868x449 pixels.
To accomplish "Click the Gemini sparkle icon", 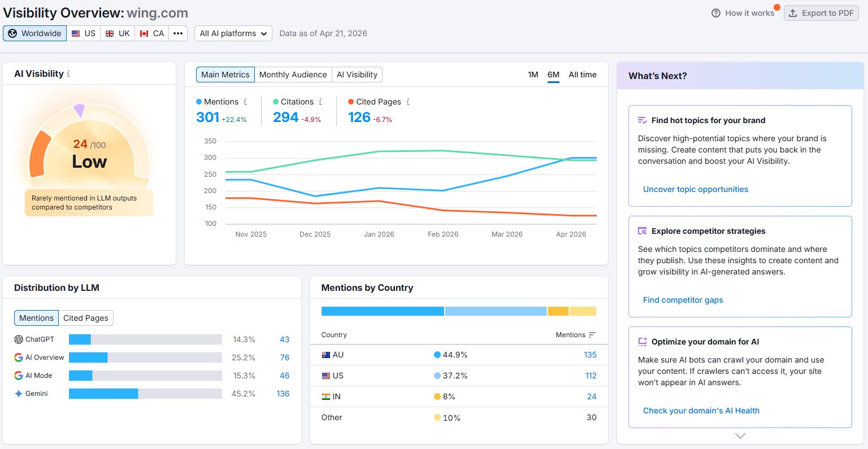I will point(19,394).
